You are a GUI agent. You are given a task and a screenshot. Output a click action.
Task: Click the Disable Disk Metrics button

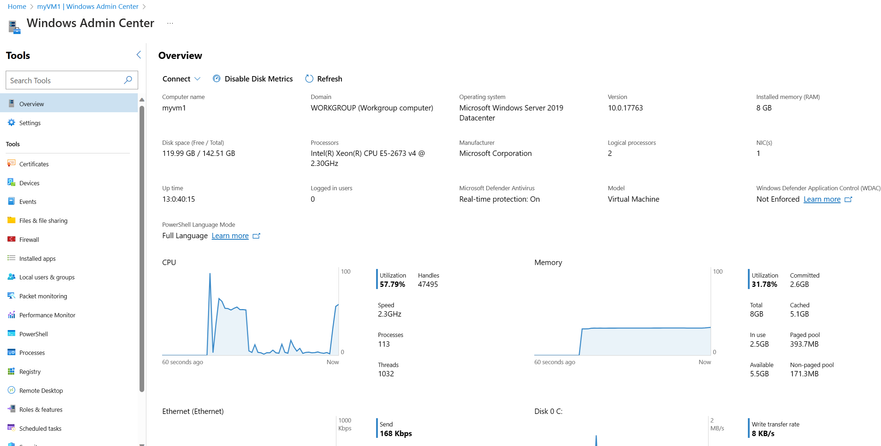[x=253, y=79]
